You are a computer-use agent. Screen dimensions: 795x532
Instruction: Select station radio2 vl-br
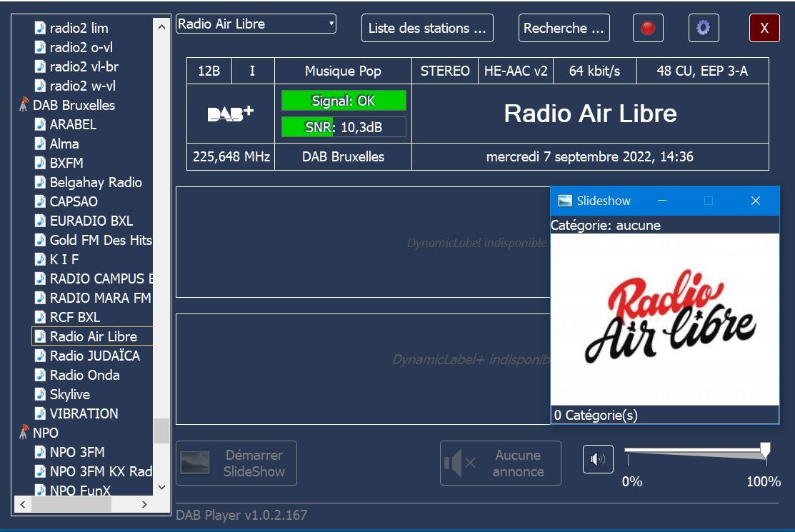point(84,66)
